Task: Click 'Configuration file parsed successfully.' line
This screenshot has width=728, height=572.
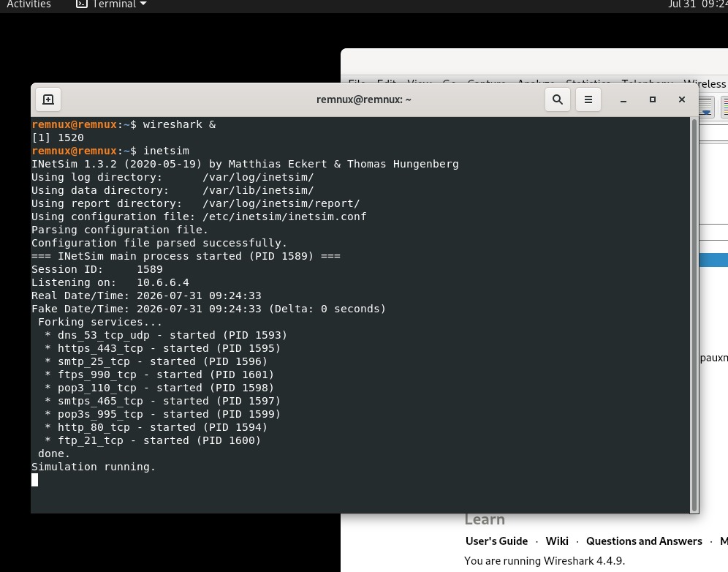Action: pyautogui.click(x=159, y=243)
